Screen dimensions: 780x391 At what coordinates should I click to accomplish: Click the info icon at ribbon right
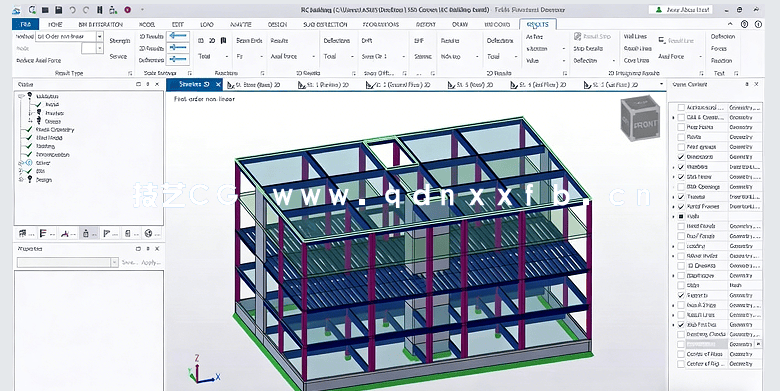[x=759, y=24]
